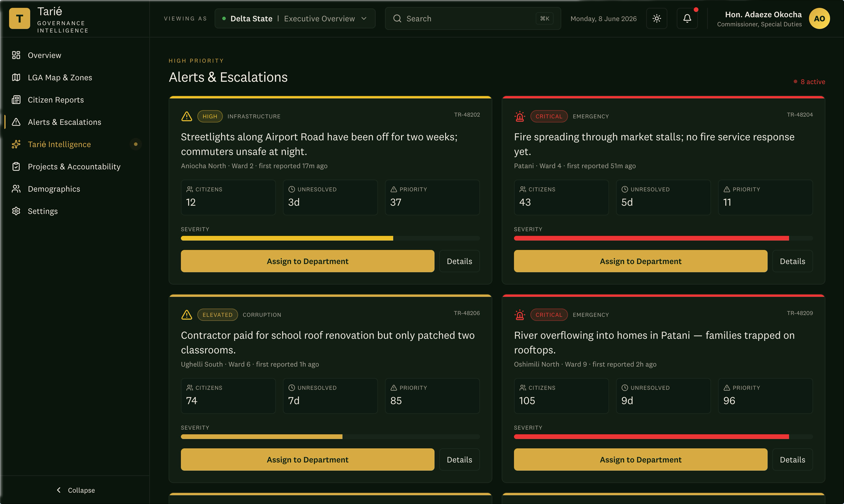Viewport: 844px width, 504px height.
Task: Select Tarié Intelligence menu item
Action: click(75, 144)
